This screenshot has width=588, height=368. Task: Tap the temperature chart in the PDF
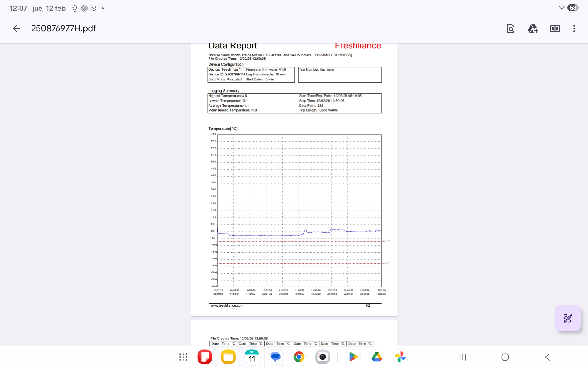pos(299,210)
